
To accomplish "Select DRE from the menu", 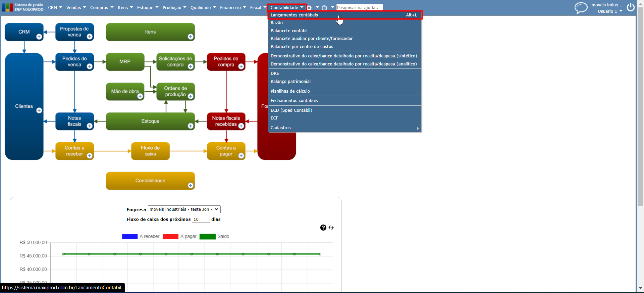I will point(345,74).
